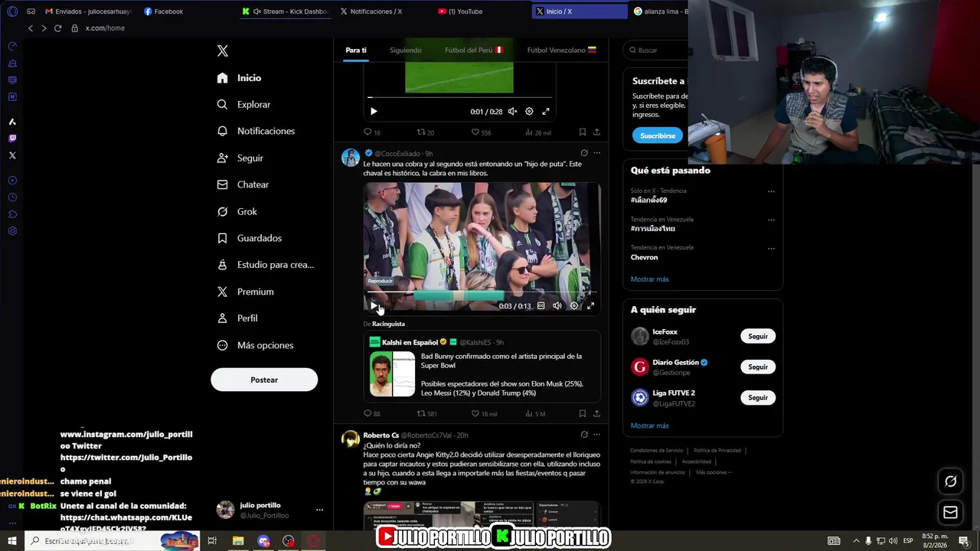The width and height of the screenshot is (980, 551).
Task: Bookmark the post with 556 likes
Action: 583,132
